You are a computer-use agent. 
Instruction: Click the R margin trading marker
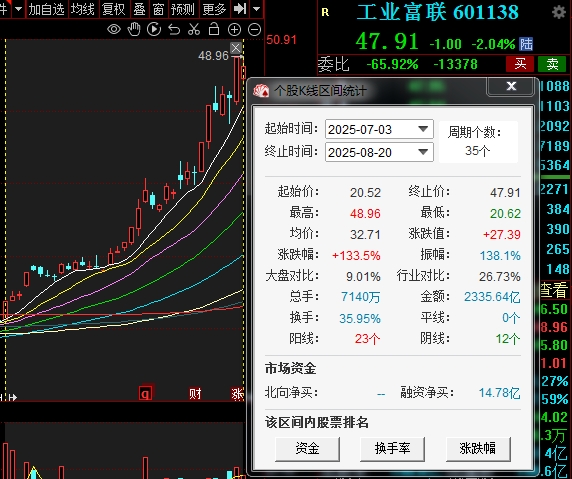pos(325,13)
